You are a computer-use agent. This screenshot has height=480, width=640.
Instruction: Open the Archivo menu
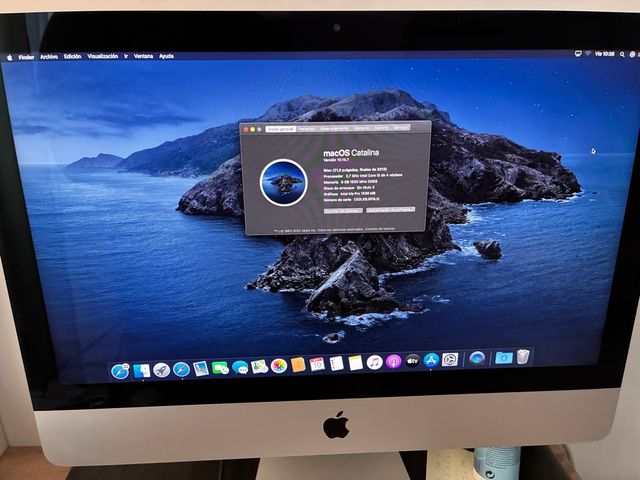coord(49,57)
